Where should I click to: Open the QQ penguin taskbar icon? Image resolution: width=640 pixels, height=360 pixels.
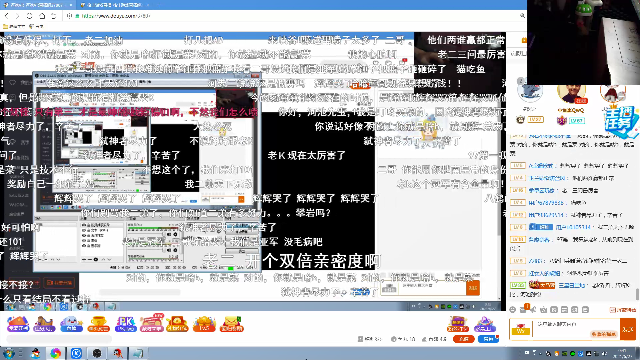point(36,353)
